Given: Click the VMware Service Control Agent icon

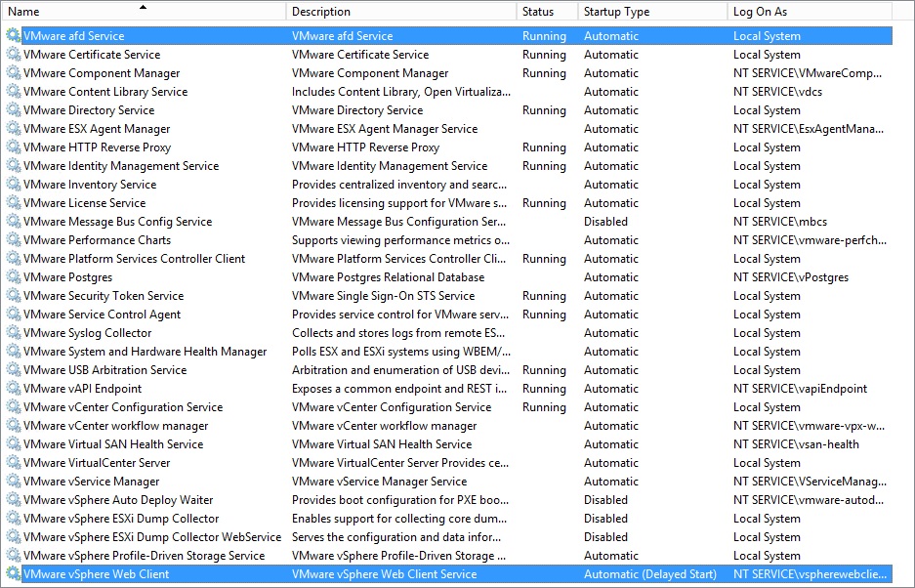Looking at the screenshot, I should click(14, 315).
